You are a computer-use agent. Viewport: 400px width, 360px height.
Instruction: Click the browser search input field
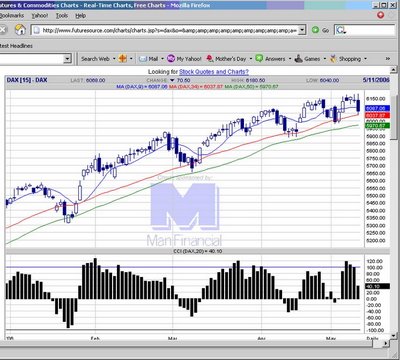(365, 30)
